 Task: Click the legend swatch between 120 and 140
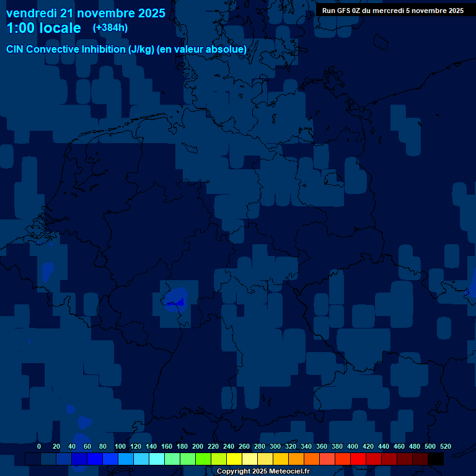coord(141,459)
